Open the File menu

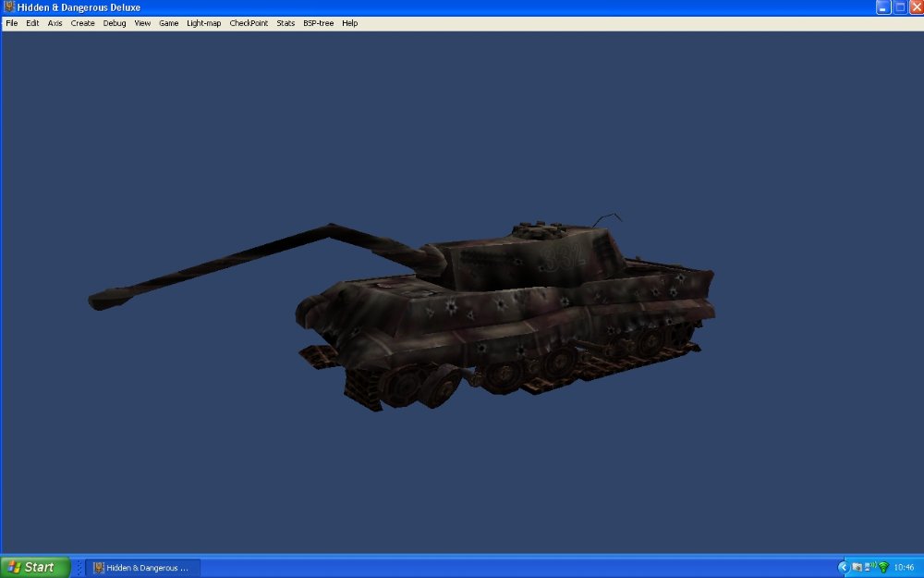pos(12,24)
